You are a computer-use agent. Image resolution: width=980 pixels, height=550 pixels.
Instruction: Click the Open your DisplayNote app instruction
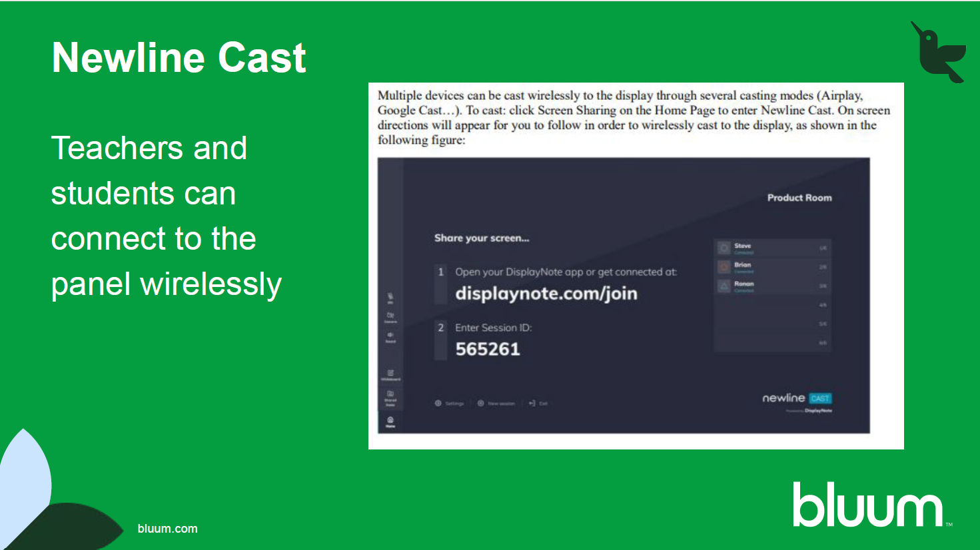[566, 272]
